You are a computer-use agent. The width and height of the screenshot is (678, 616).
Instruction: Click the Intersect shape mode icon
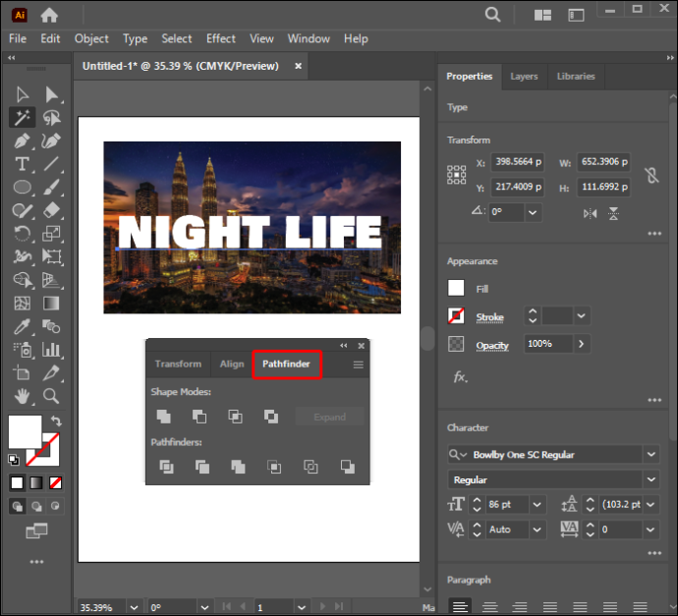235,417
